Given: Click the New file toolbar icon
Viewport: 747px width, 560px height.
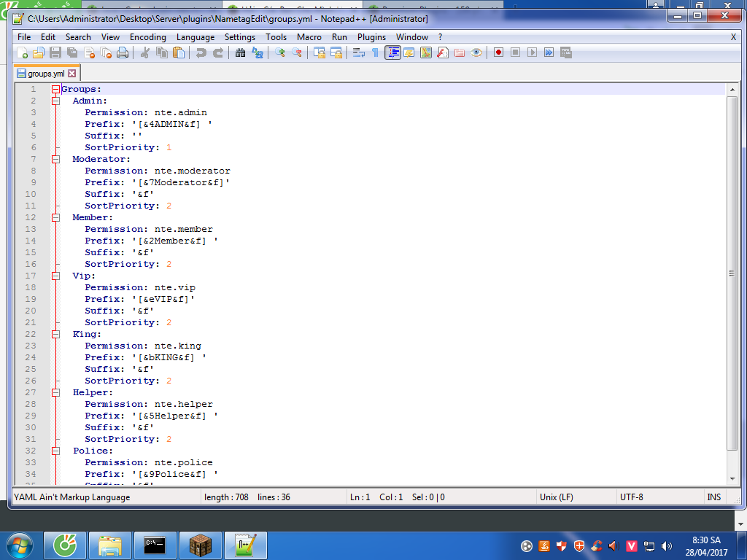Looking at the screenshot, I should point(23,52).
